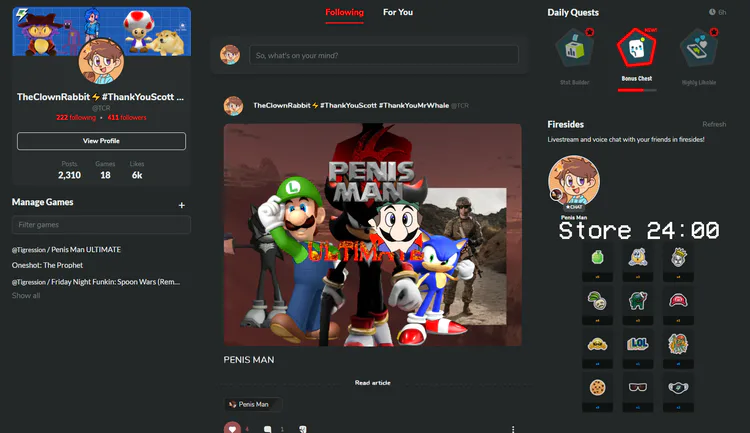This screenshot has width=750, height=433.
Task: Click the clock icon beside Daily Quests
Action: coord(712,12)
